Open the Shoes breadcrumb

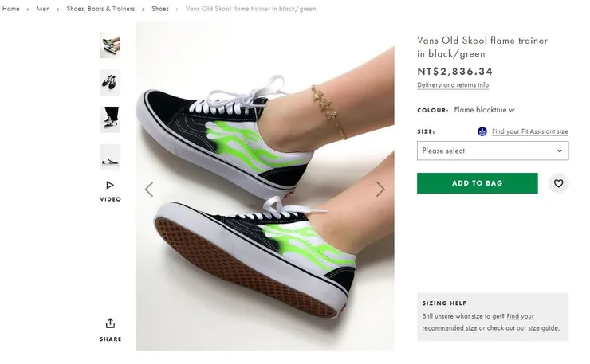[x=160, y=9]
